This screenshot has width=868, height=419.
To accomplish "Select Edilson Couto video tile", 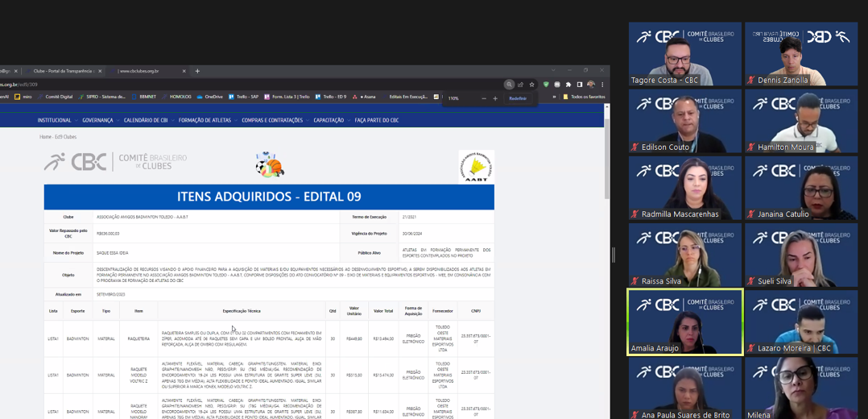I will [684, 121].
